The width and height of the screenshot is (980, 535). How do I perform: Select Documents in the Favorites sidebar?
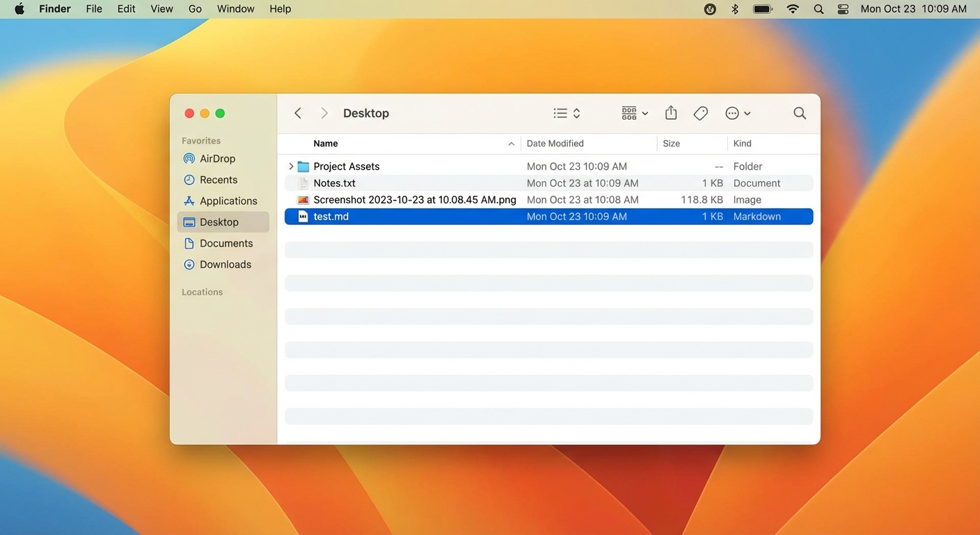pos(226,242)
